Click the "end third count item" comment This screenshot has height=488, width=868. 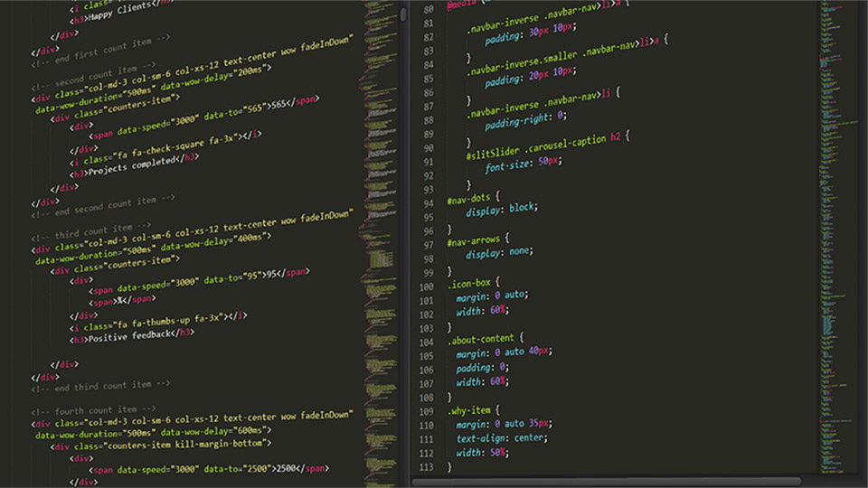[100, 386]
